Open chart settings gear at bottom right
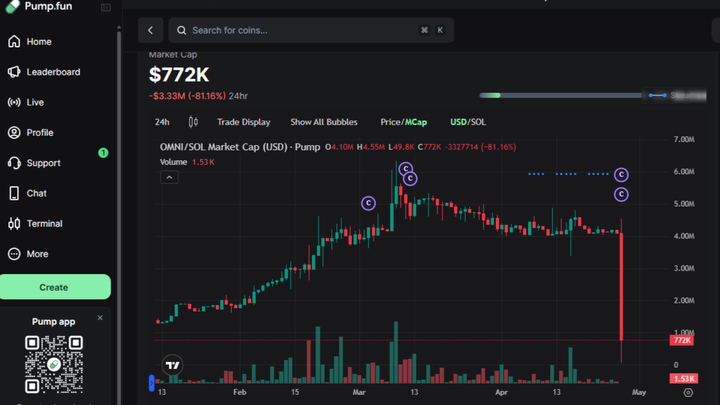Image resolution: width=720 pixels, height=405 pixels. 687,393
